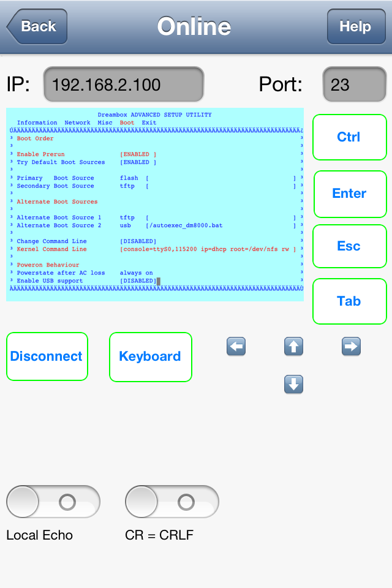Send the Enter key
The height and width of the screenshot is (588, 392).
tap(349, 194)
